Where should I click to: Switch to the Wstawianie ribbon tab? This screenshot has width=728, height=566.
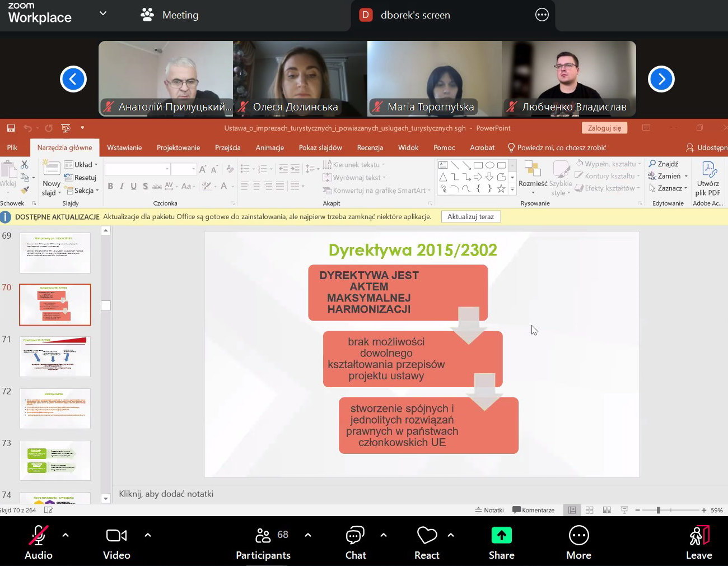[x=124, y=147]
